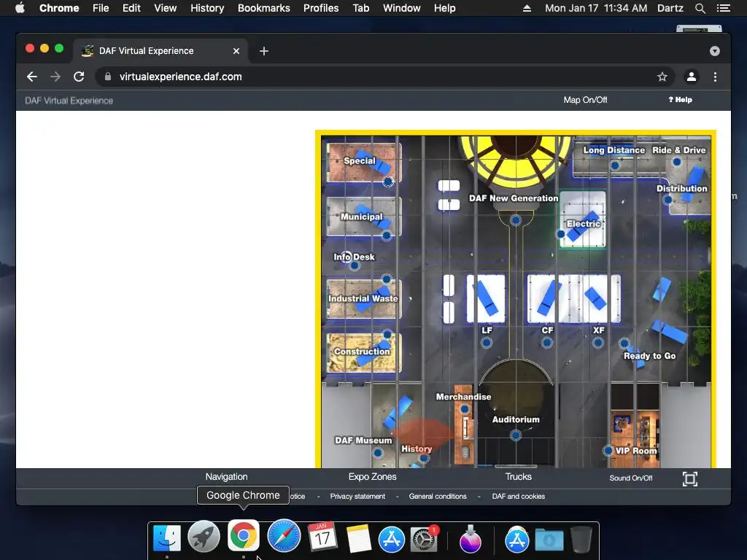This screenshot has width=747, height=560.
Task: Open the Privacy statement link
Action: (x=357, y=496)
